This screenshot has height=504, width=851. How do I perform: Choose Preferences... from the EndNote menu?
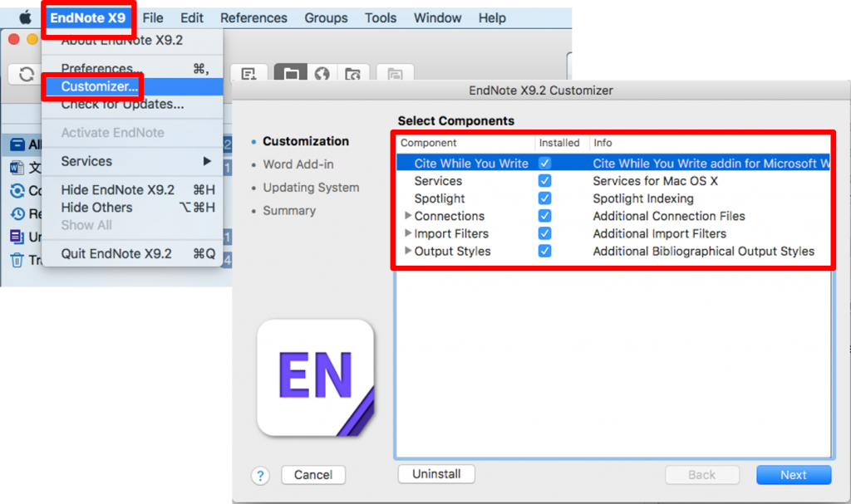point(132,68)
